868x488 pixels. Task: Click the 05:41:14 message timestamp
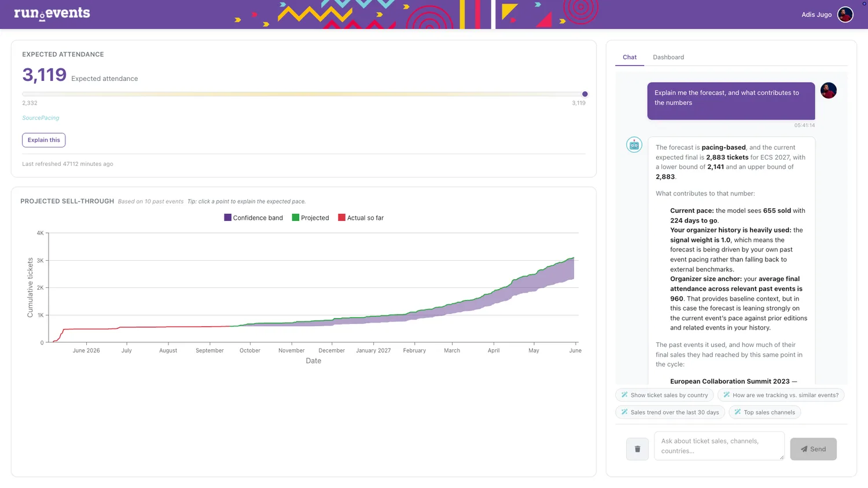(804, 125)
